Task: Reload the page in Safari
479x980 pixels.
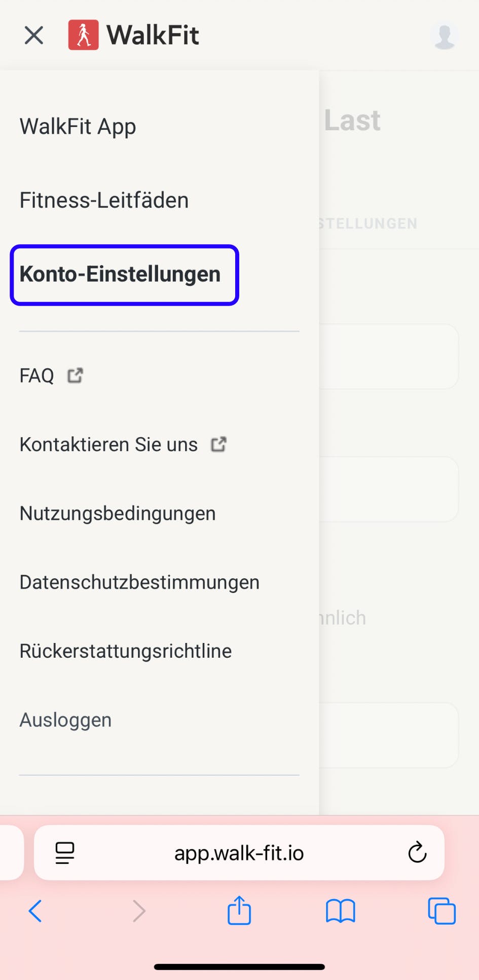Action: tap(417, 853)
